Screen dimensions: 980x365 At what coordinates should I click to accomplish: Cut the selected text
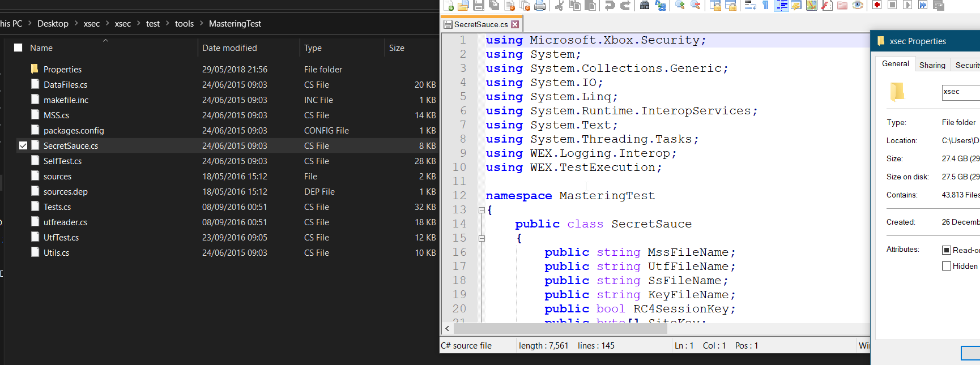click(560, 6)
